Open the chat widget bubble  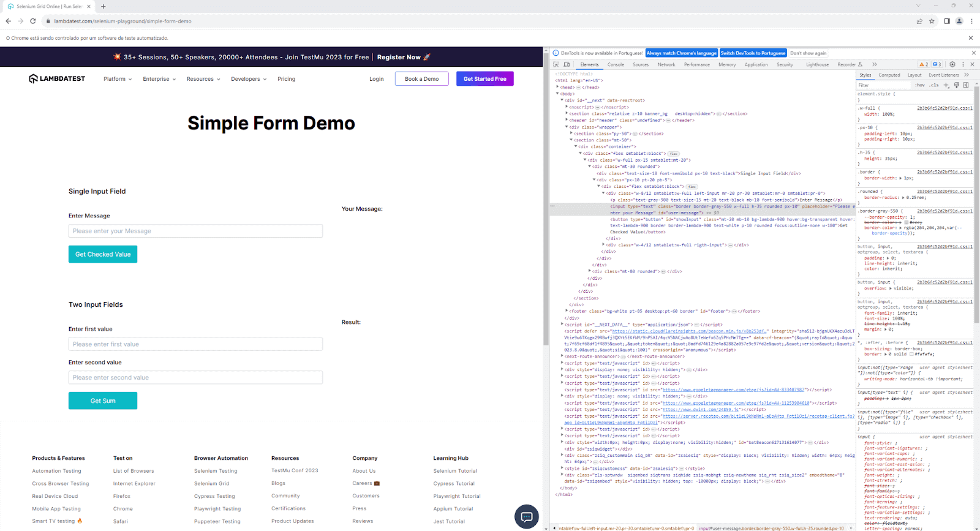point(526,516)
